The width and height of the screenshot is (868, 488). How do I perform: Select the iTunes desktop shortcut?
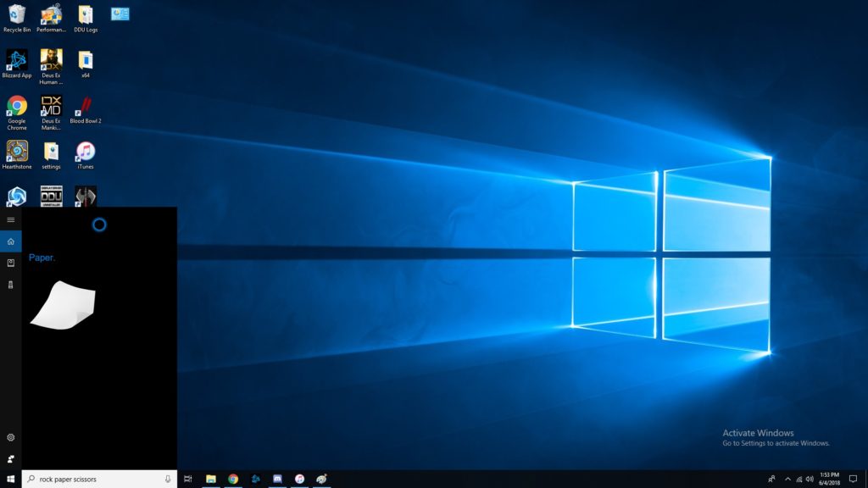point(85,154)
